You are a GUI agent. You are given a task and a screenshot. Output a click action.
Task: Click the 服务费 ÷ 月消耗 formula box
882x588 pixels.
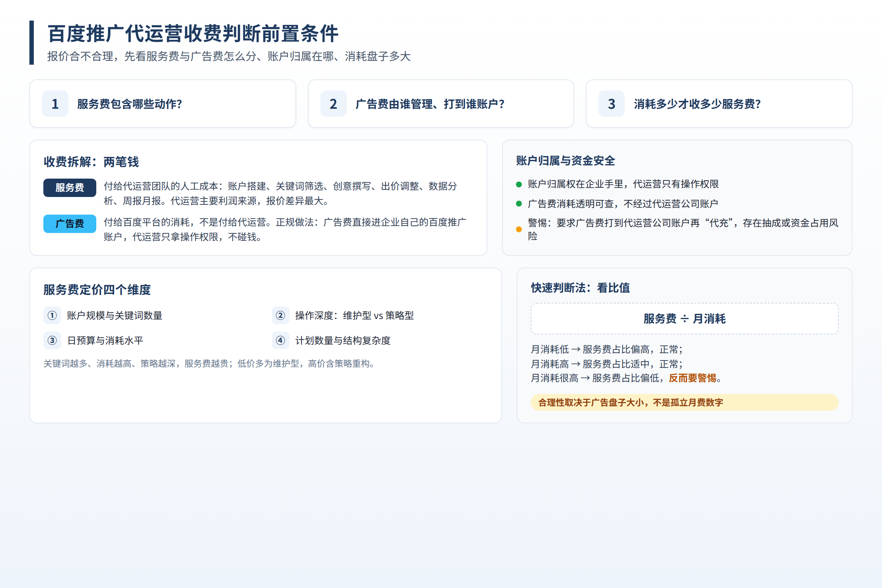(684, 318)
